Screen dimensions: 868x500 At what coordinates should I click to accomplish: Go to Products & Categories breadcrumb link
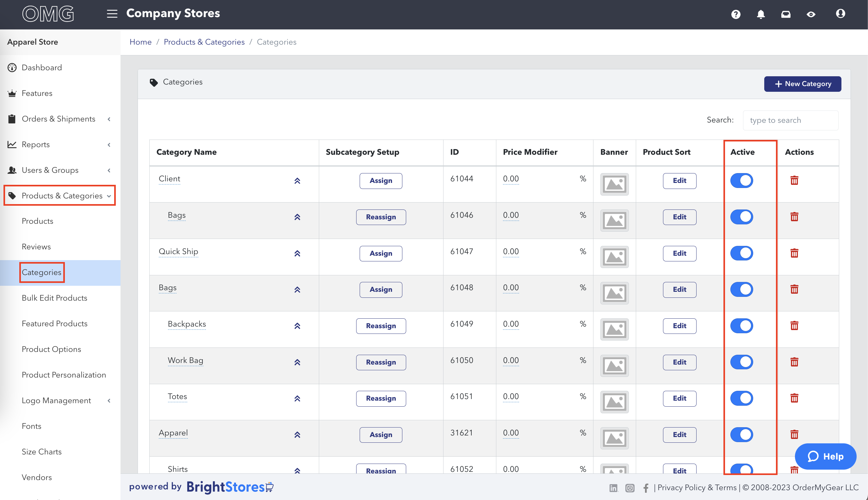pos(204,42)
